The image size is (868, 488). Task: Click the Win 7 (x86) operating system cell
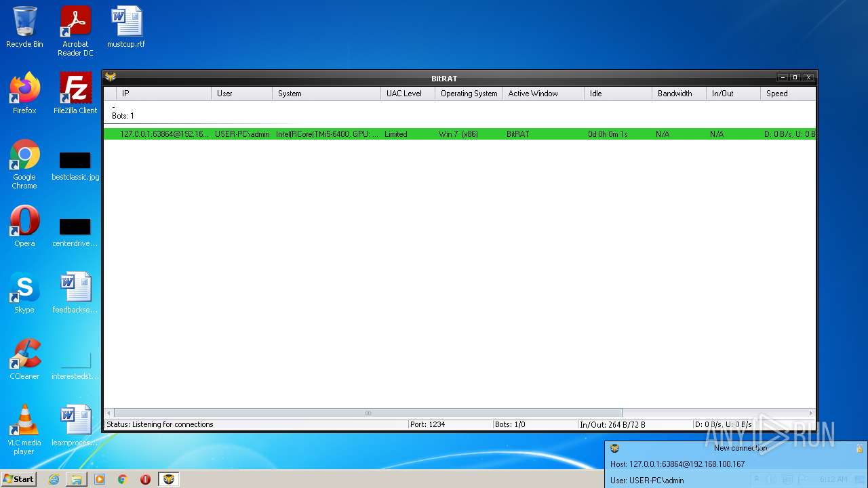click(x=458, y=134)
